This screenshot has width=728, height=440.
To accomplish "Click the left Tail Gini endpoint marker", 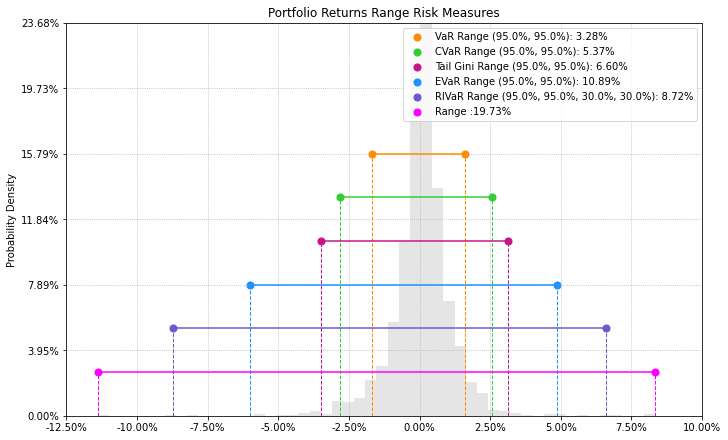I will tap(321, 241).
